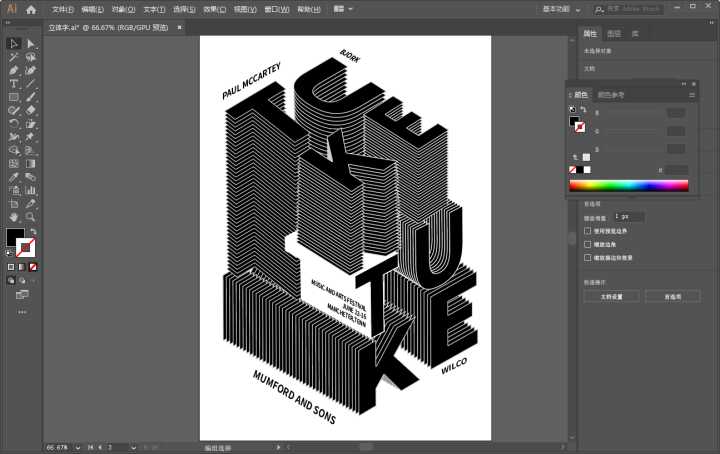
Task: Open the 文件 (File) menu
Action: 62,9
